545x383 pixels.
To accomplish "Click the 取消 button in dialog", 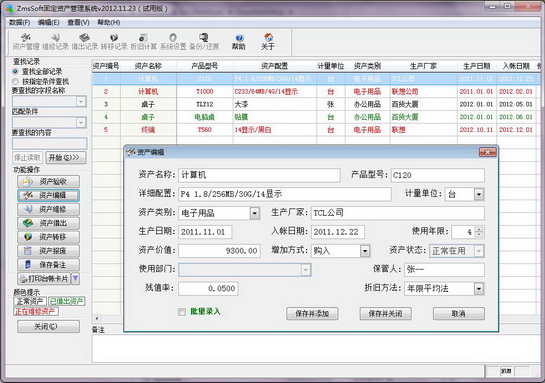I will pos(458,313).
